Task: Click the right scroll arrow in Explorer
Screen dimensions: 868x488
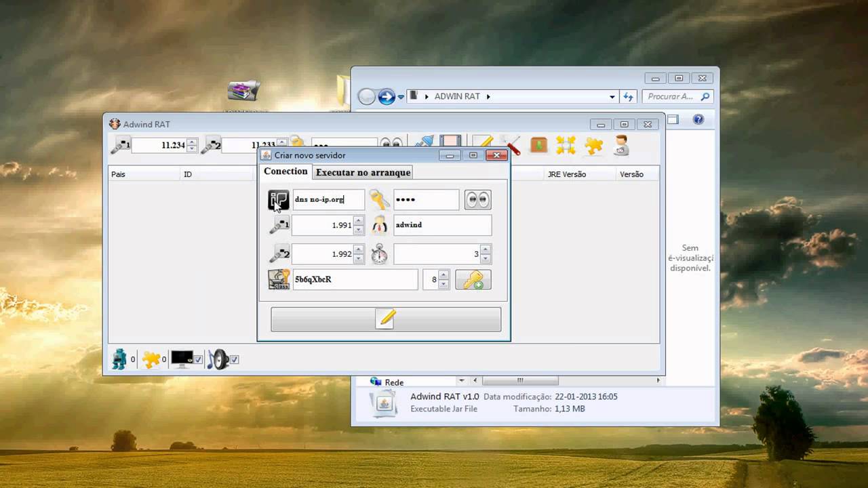Action: point(658,381)
